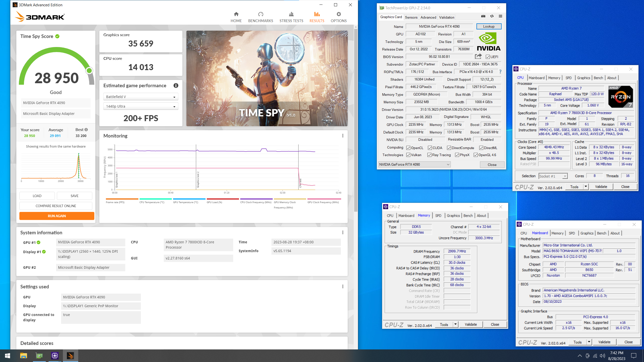
Task: Open the Battlefield V game dropdown
Action: [141, 97]
